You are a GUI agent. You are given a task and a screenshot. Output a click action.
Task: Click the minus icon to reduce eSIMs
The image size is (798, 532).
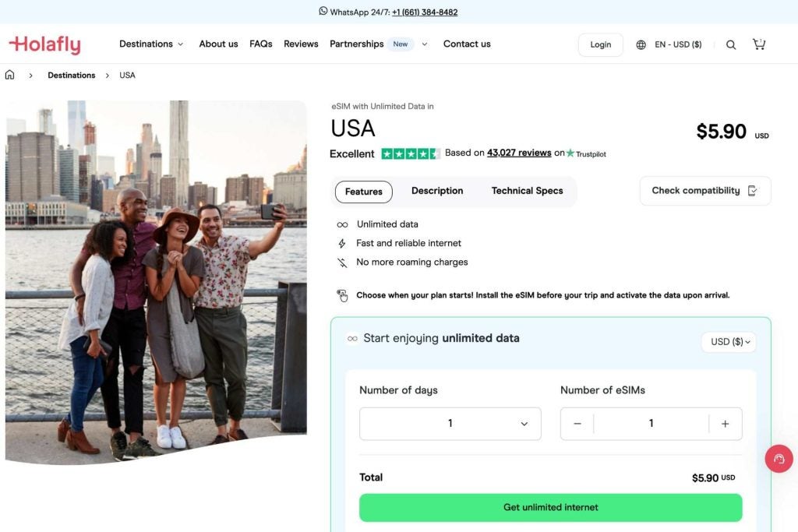[x=577, y=424]
